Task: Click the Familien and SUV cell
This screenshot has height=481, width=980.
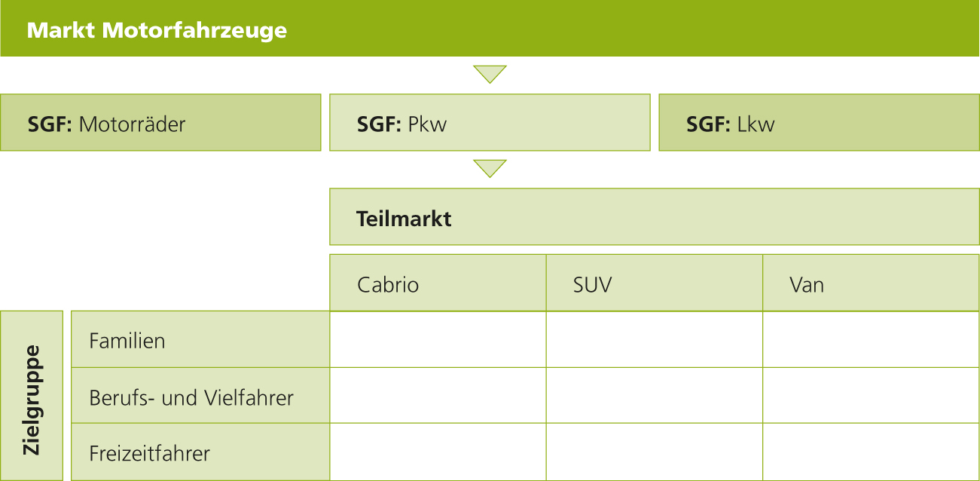Action: (654, 340)
